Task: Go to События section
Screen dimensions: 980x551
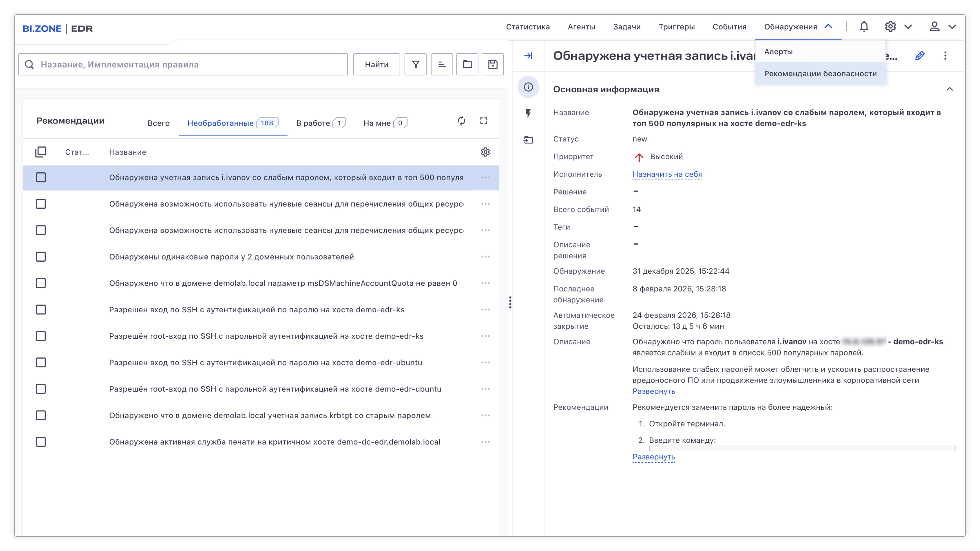Action: pos(729,27)
